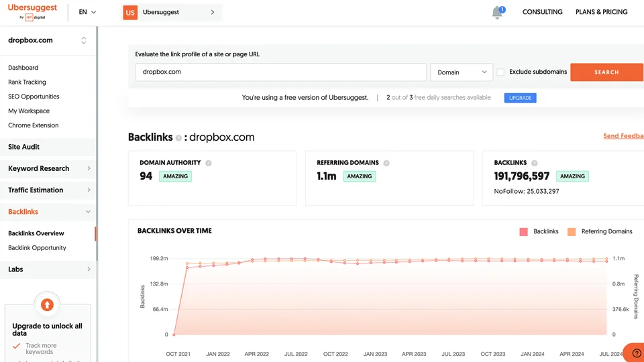644x362 pixels.
Task: Click the blue UPGRADE button
Action: 520,98
